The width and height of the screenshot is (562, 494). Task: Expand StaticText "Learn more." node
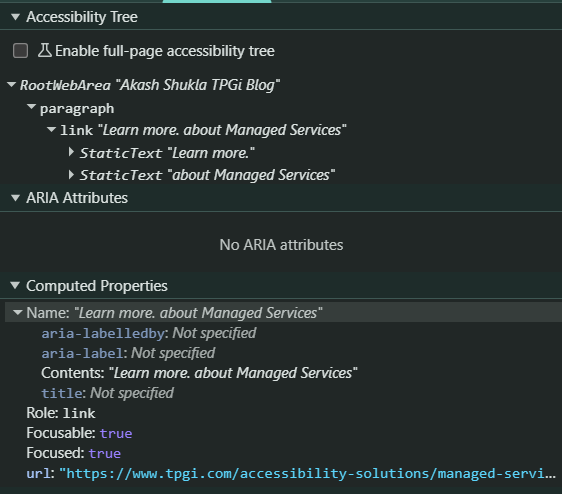[71, 153]
